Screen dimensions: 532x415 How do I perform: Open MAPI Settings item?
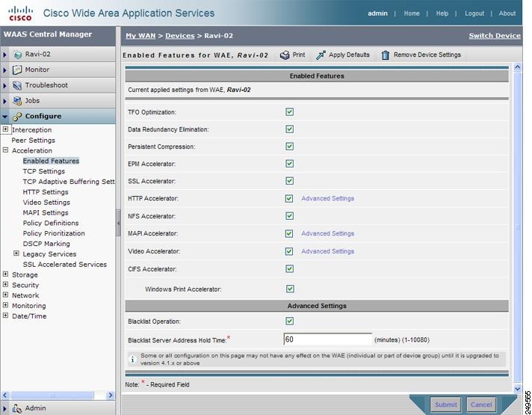pos(46,212)
